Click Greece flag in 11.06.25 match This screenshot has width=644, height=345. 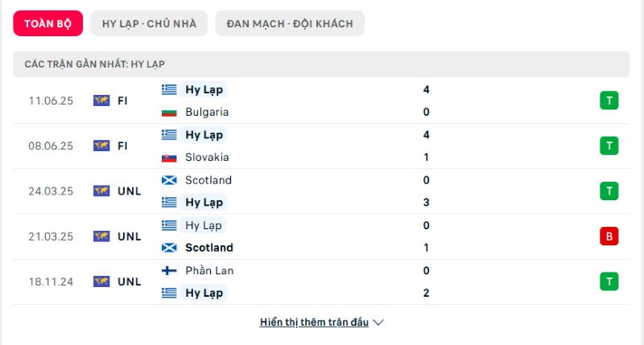[169, 90]
